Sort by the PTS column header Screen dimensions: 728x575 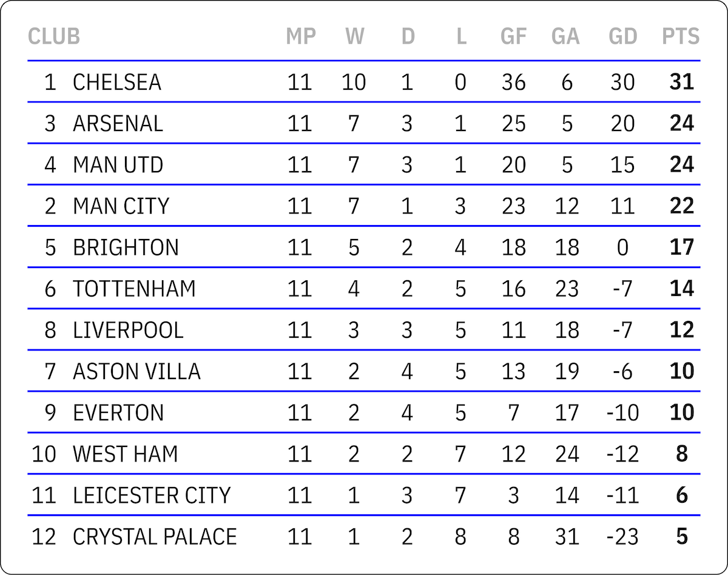click(681, 36)
